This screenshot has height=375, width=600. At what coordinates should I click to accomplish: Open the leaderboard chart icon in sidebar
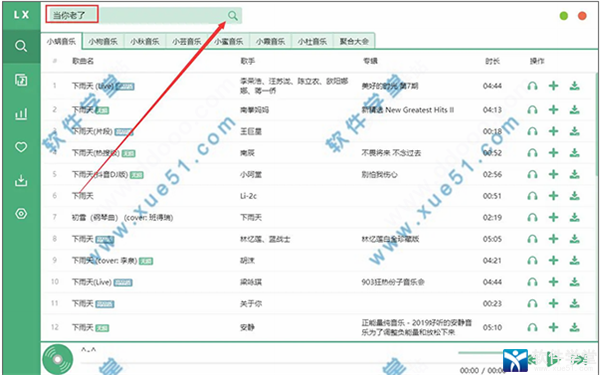pyautogui.click(x=21, y=114)
